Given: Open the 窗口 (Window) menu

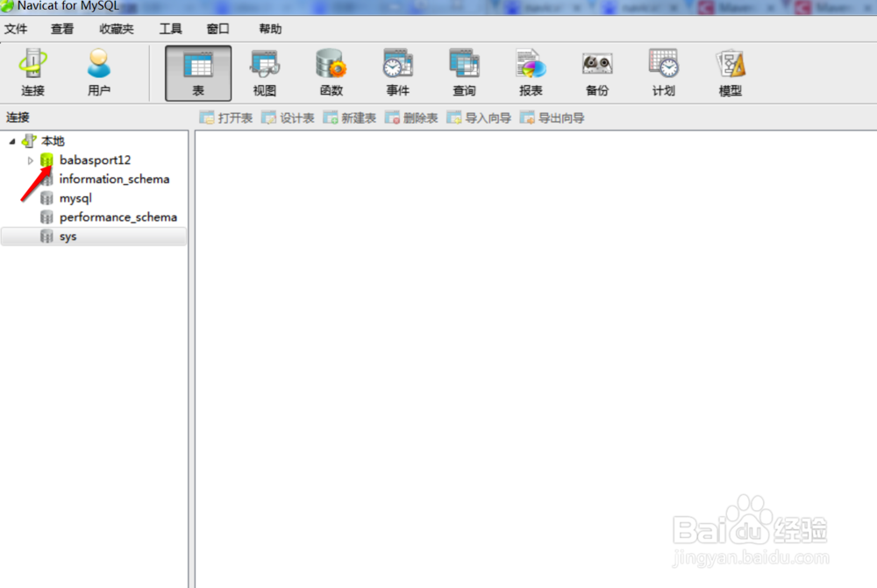Looking at the screenshot, I should [217, 29].
